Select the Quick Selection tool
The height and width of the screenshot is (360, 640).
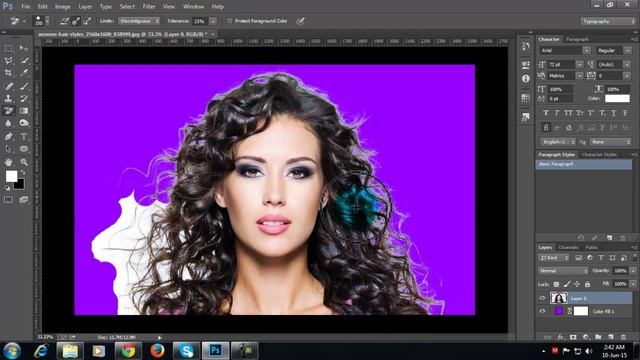click(24, 60)
